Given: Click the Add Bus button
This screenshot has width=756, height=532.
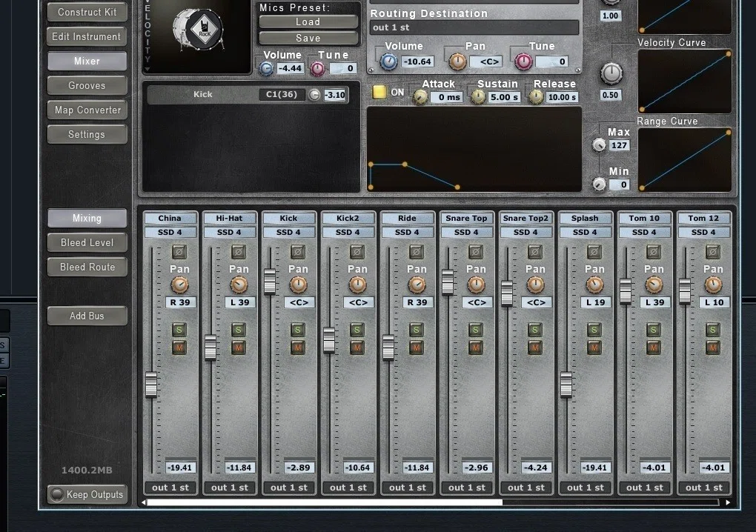Looking at the screenshot, I should 87,316.
